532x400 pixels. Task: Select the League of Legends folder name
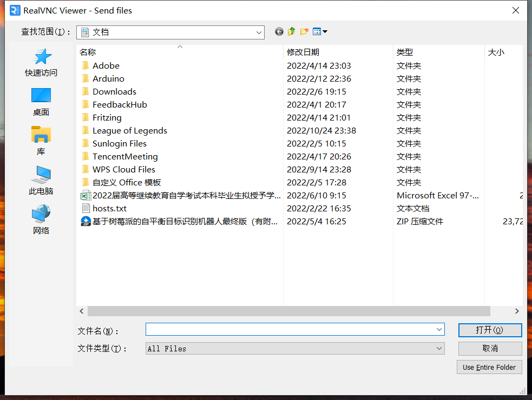tap(130, 130)
